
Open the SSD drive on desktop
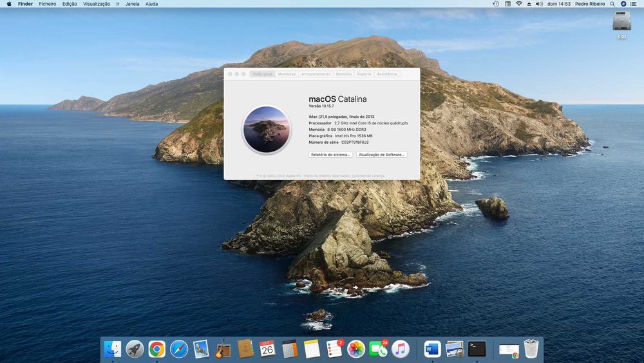pyautogui.click(x=621, y=22)
